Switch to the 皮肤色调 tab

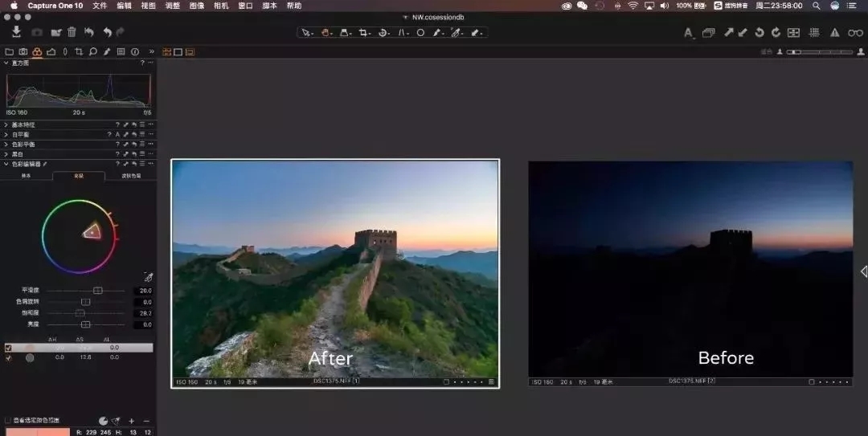point(131,175)
